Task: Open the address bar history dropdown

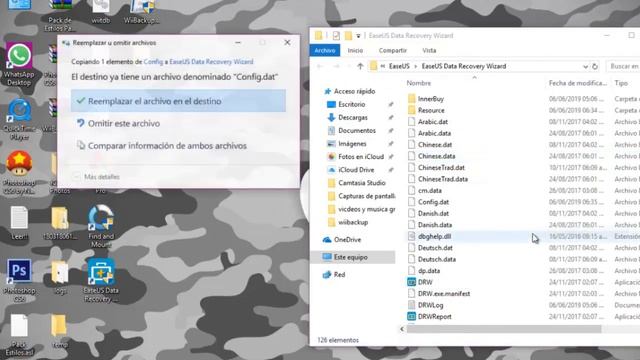Action: [585, 66]
